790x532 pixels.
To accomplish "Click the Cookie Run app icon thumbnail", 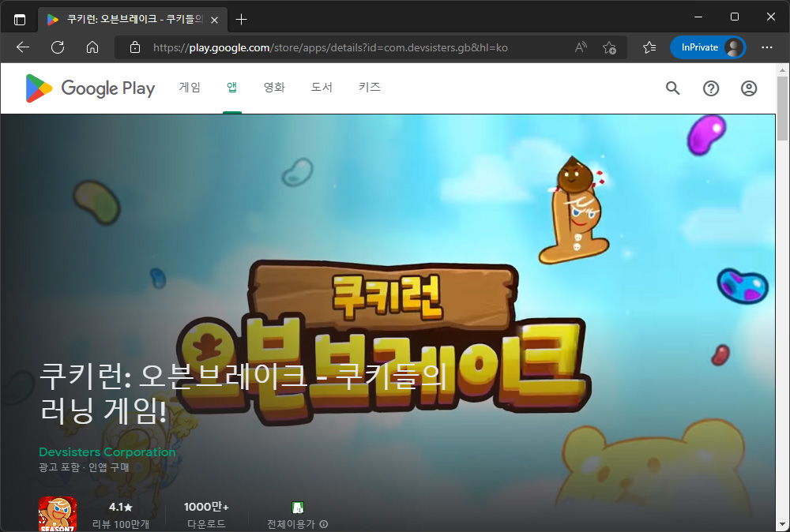I will pyautogui.click(x=58, y=514).
